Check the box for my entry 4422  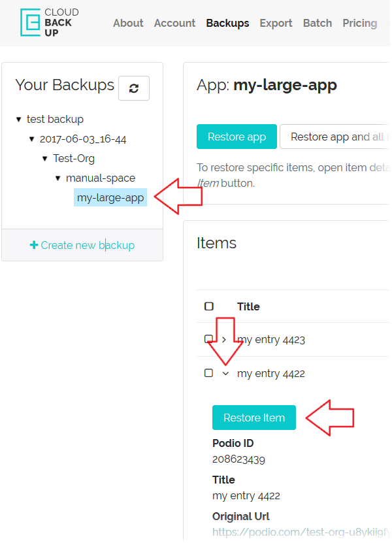(208, 373)
